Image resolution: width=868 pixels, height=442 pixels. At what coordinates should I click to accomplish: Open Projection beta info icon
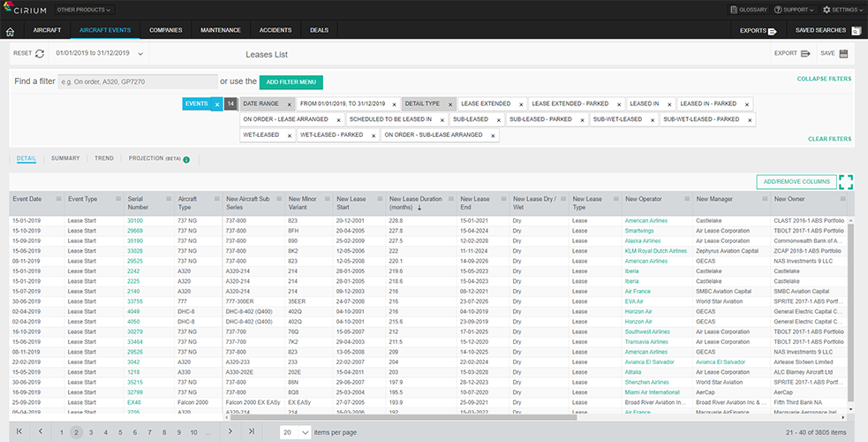pyautogui.click(x=186, y=159)
